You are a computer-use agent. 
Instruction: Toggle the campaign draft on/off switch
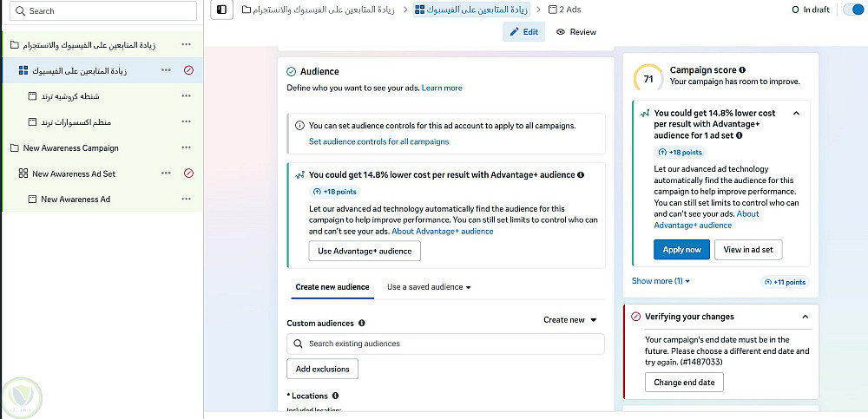coord(853,10)
